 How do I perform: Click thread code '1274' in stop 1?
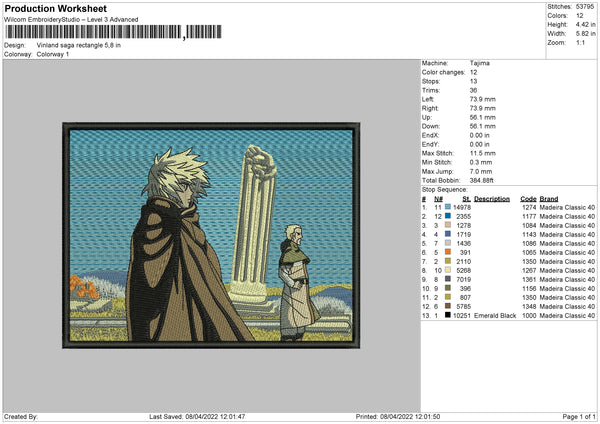[x=529, y=207]
